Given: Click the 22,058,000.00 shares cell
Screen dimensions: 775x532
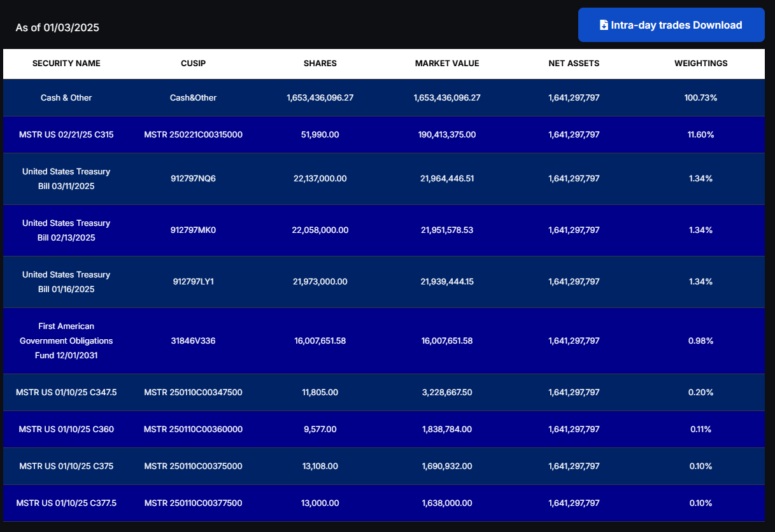Looking at the screenshot, I should click(x=320, y=230).
